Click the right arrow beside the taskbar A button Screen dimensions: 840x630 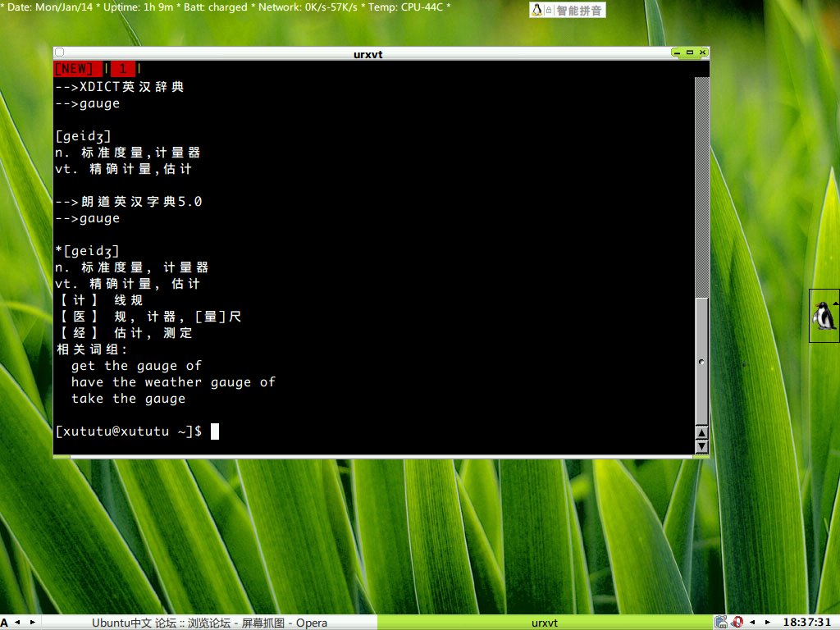33,623
